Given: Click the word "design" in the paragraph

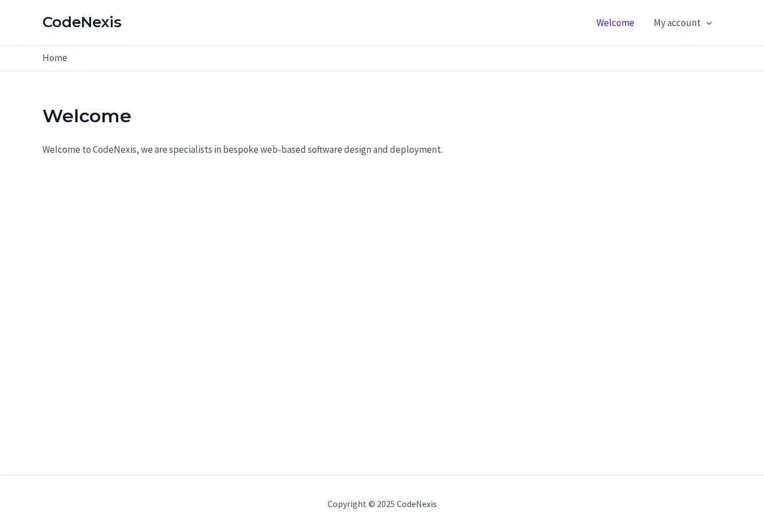Looking at the screenshot, I should 358,149.
